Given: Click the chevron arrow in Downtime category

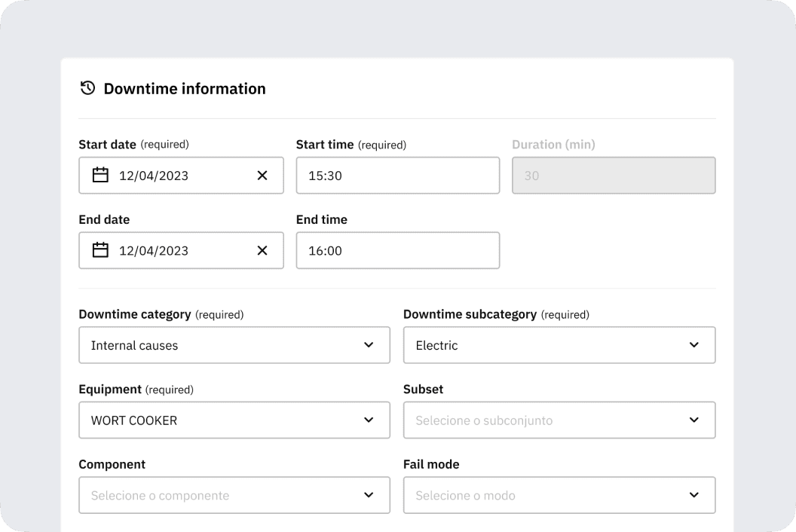Looking at the screenshot, I should (369, 345).
